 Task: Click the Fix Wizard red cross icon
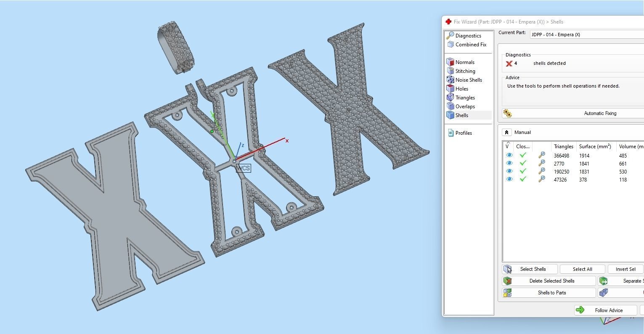pyautogui.click(x=448, y=22)
